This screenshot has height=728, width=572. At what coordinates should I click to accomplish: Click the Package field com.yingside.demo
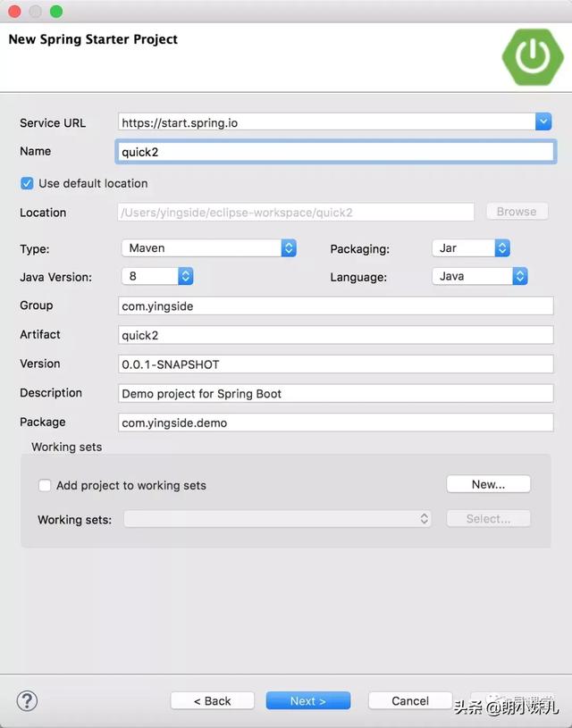(x=335, y=423)
